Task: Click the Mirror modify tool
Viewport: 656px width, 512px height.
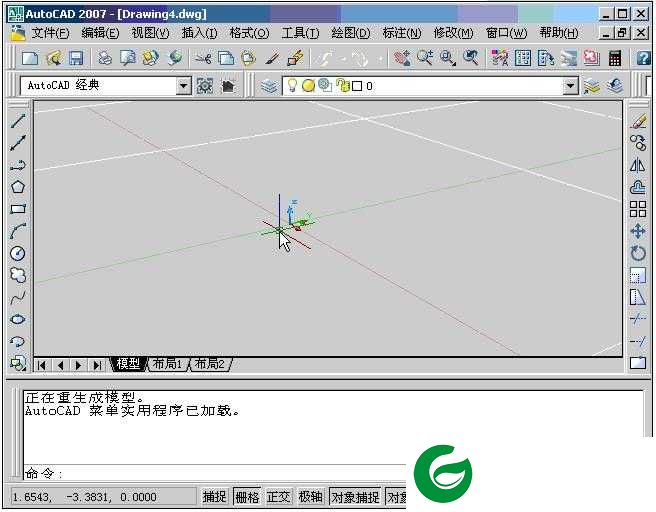Action: (x=638, y=165)
